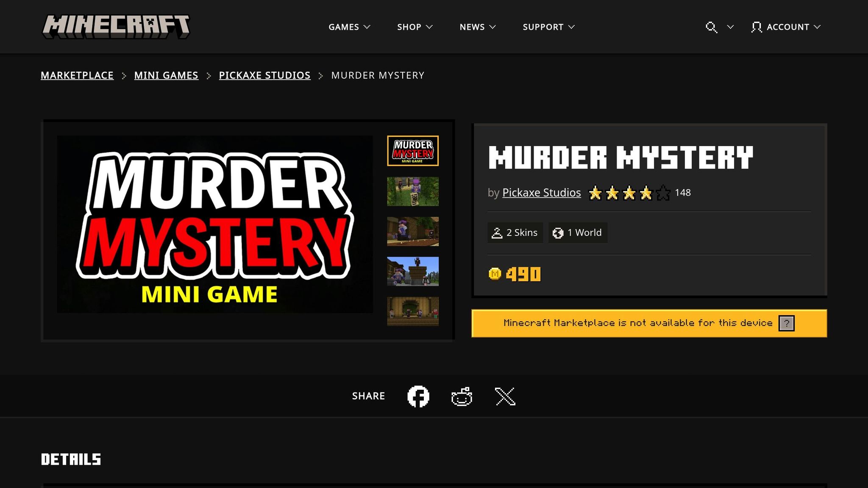
Task: Click the world globe icon
Action: tap(558, 233)
